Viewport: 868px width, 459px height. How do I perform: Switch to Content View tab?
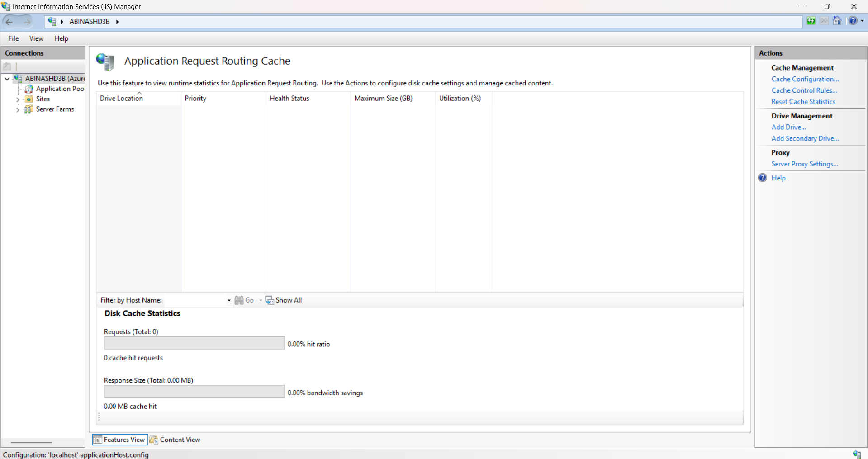tap(175, 440)
